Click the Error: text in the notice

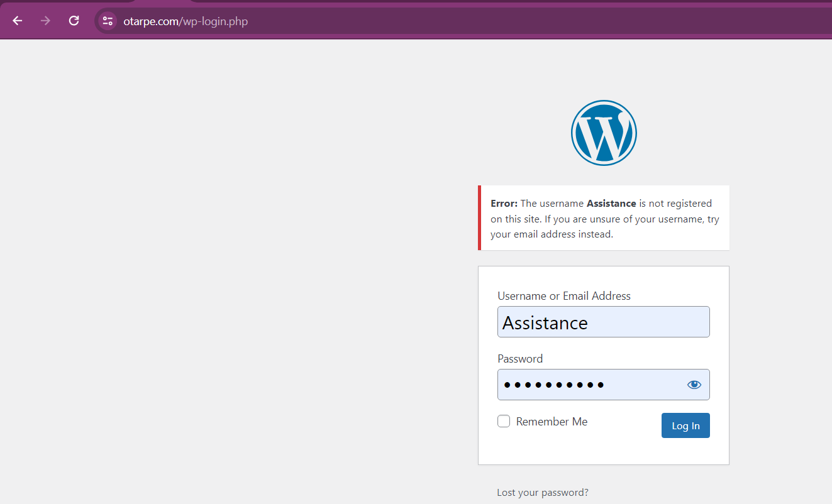tap(504, 204)
